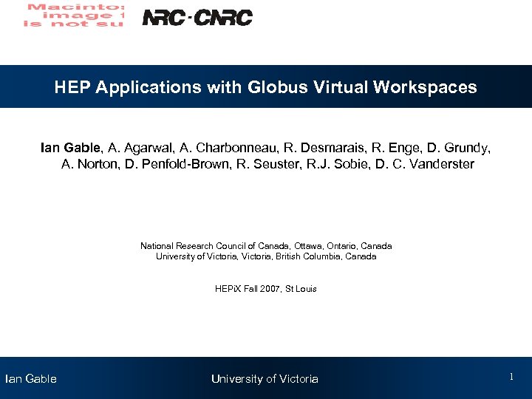Click the author name 'D. C. Vanderster'
Screen dimensions: 532x399
pos(424,164)
